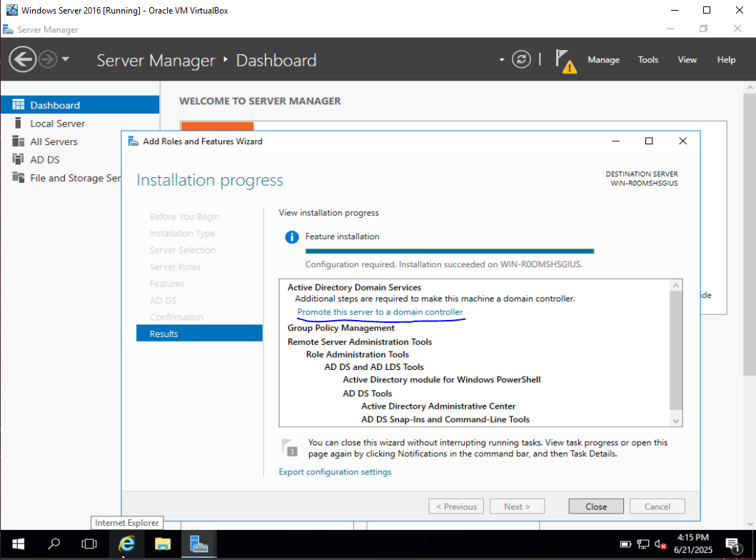Click the Local Server icon

(19, 123)
